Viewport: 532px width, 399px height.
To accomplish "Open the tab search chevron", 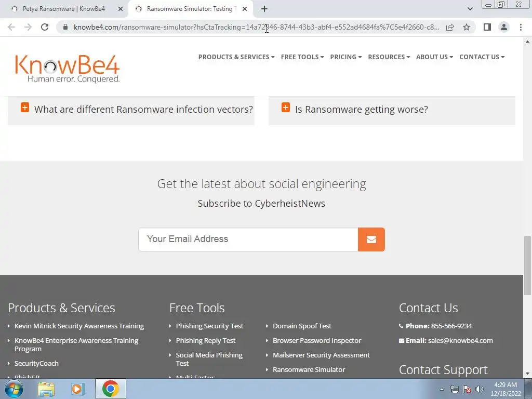I will click(470, 9).
